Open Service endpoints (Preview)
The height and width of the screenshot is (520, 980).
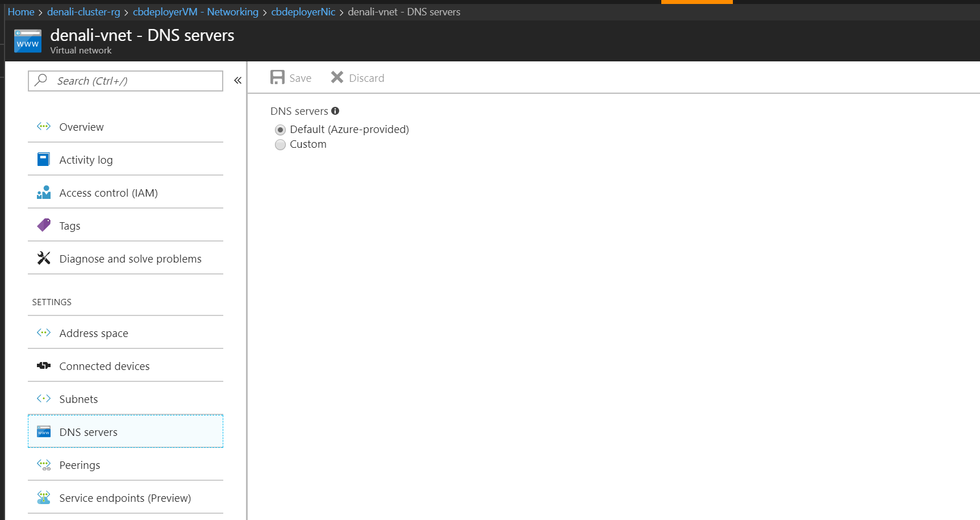pyautogui.click(x=126, y=498)
